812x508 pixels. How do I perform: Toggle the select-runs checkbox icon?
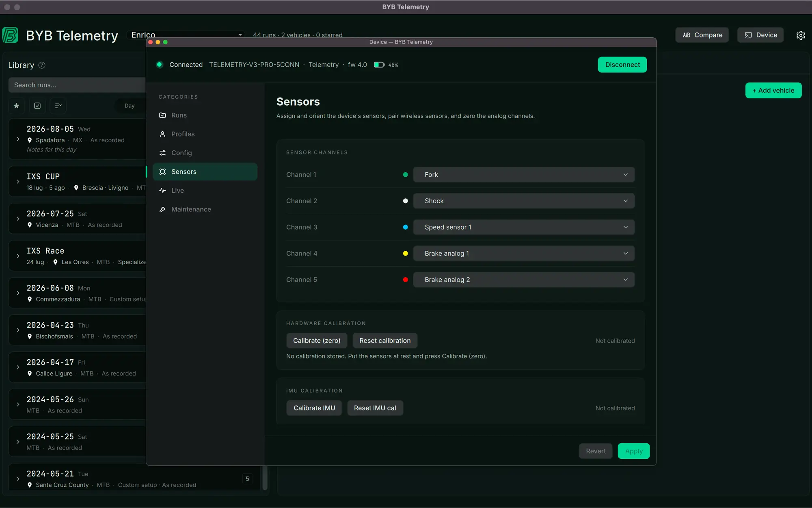point(37,106)
